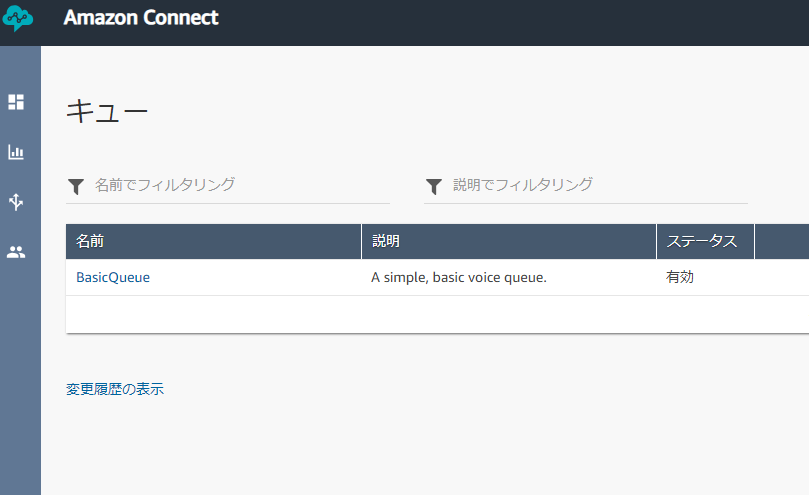The width and height of the screenshot is (809, 495).
Task: Click the Amazon Connect title text
Action: tap(141, 18)
